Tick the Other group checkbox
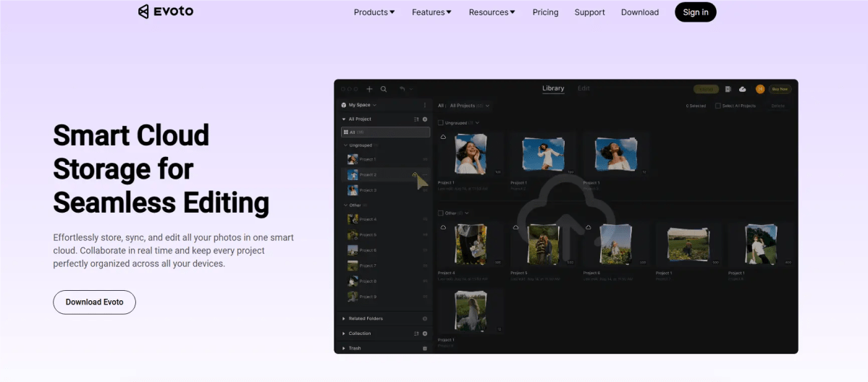 pos(441,213)
